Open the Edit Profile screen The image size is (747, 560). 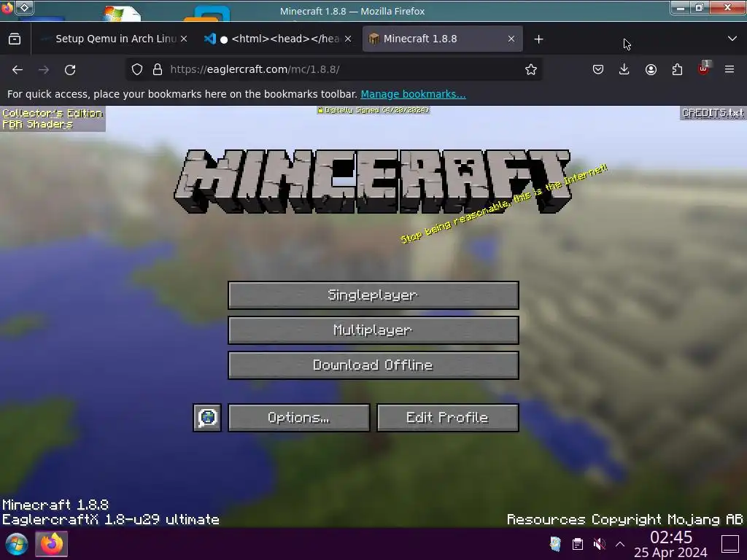coord(447,418)
